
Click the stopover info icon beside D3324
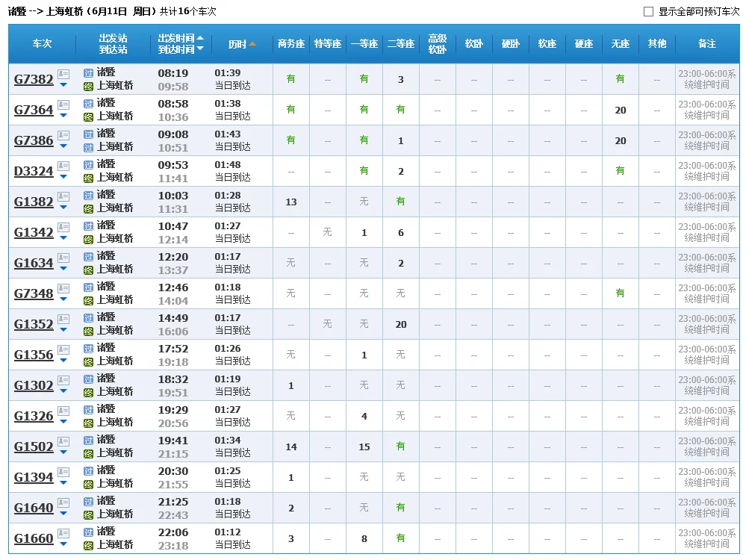(63, 167)
